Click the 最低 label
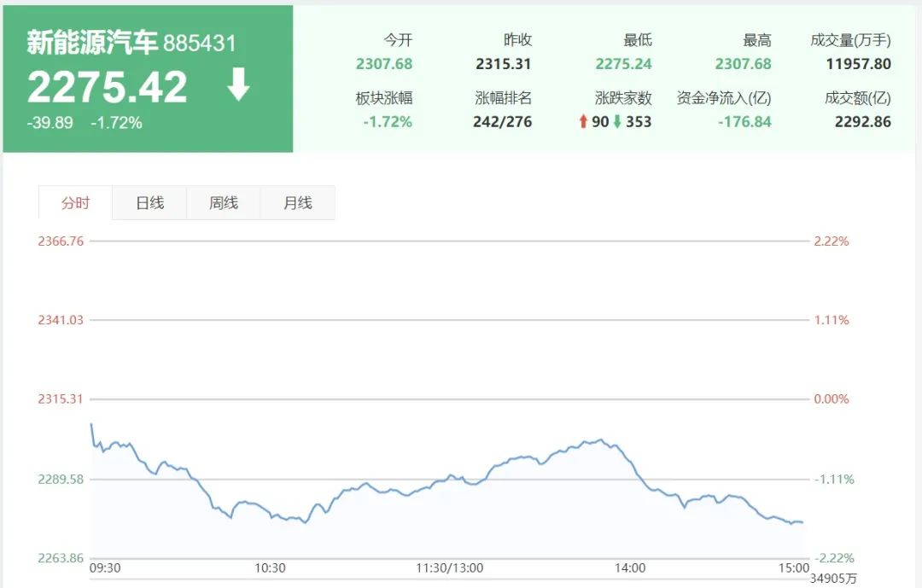 [x=638, y=40]
